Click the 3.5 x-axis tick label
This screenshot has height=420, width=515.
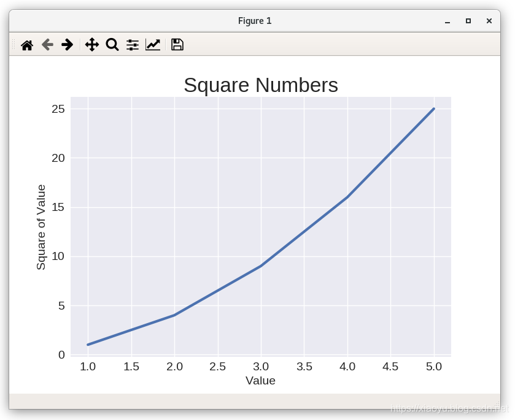coord(304,367)
